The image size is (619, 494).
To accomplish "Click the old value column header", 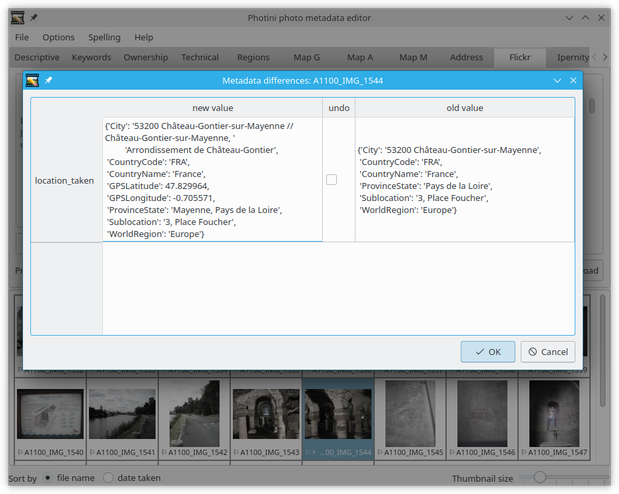I will tap(465, 108).
